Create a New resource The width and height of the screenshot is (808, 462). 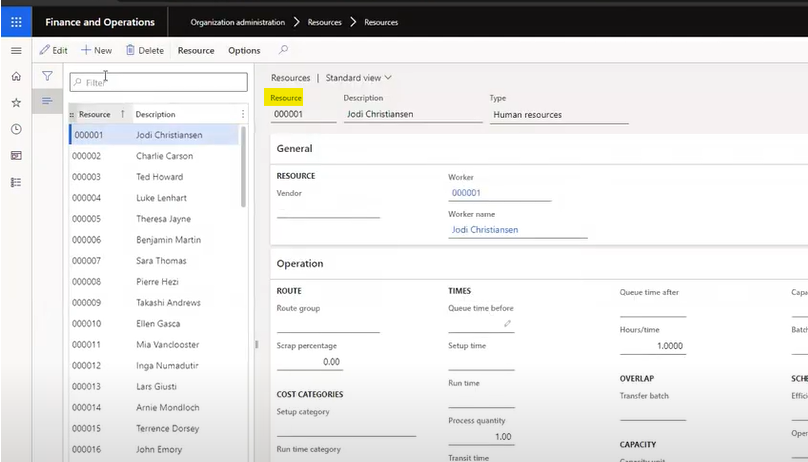tap(96, 50)
